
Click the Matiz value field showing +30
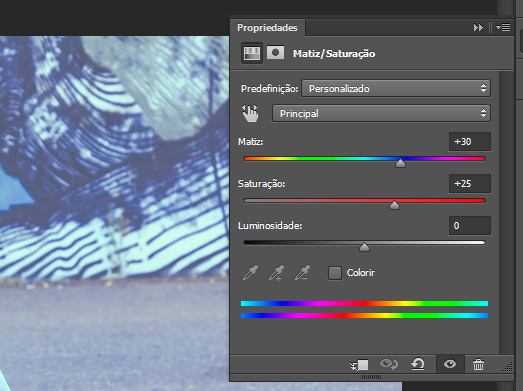click(470, 142)
